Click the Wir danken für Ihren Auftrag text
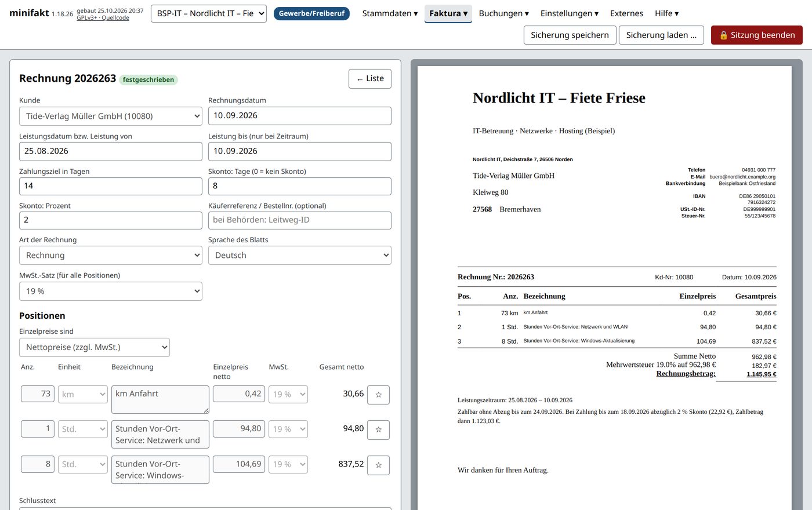The height and width of the screenshot is (510, 812). point(503,470)
